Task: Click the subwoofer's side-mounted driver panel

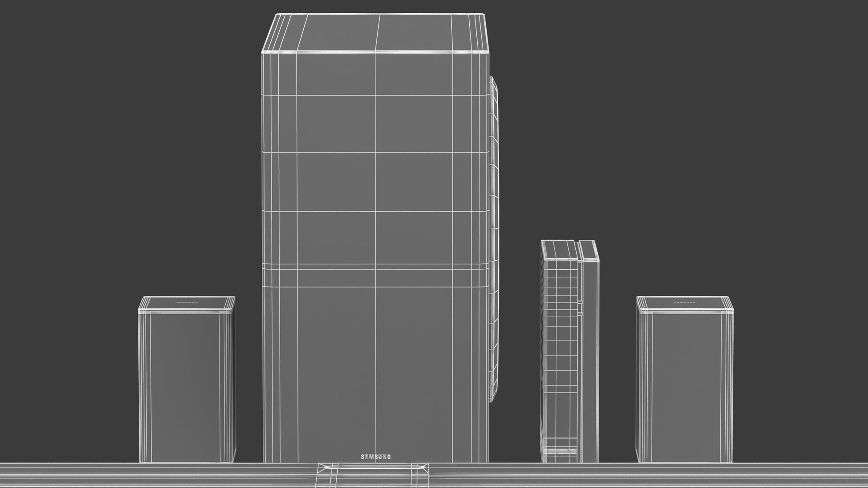Action: (x=493, y=241)
